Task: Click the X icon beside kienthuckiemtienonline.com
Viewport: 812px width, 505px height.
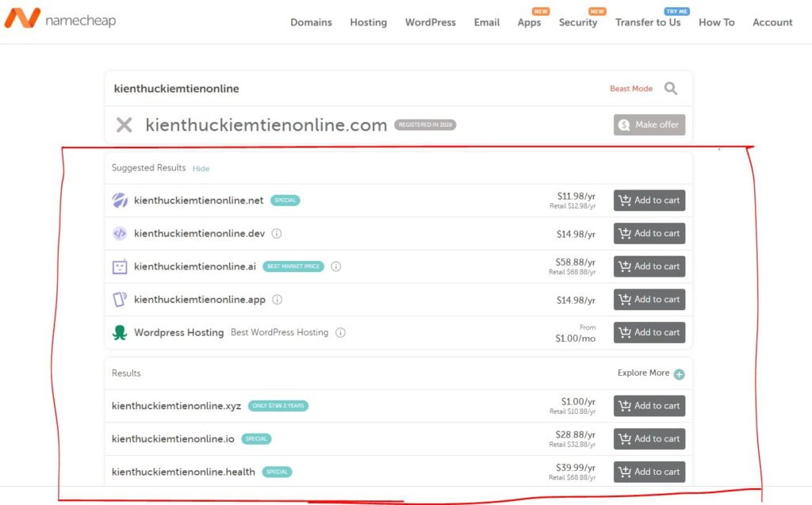Action: [x=124, y=124]
